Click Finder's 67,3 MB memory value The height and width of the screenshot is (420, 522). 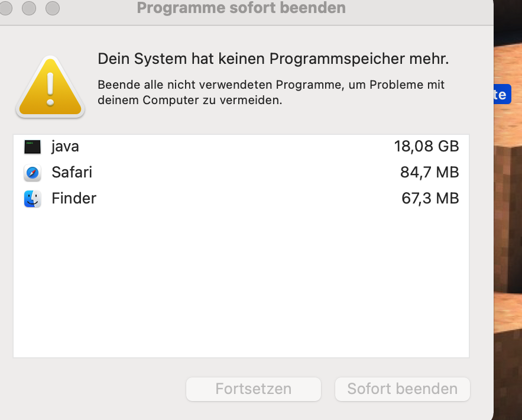click(x=430, y=199)
